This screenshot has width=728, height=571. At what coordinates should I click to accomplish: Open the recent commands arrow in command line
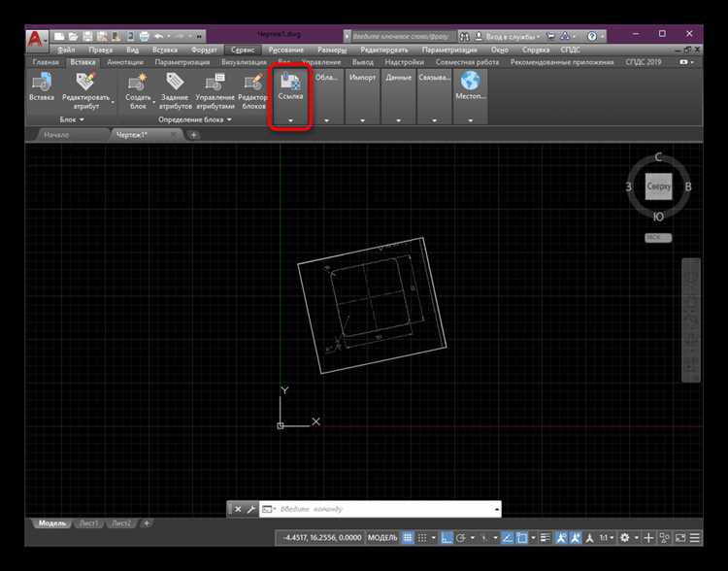point(497,509)
